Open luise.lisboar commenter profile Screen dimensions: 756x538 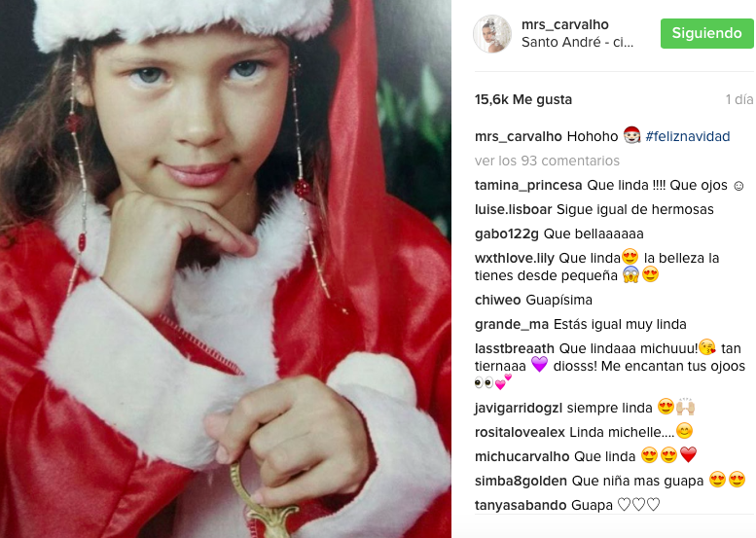click(513, 210)
